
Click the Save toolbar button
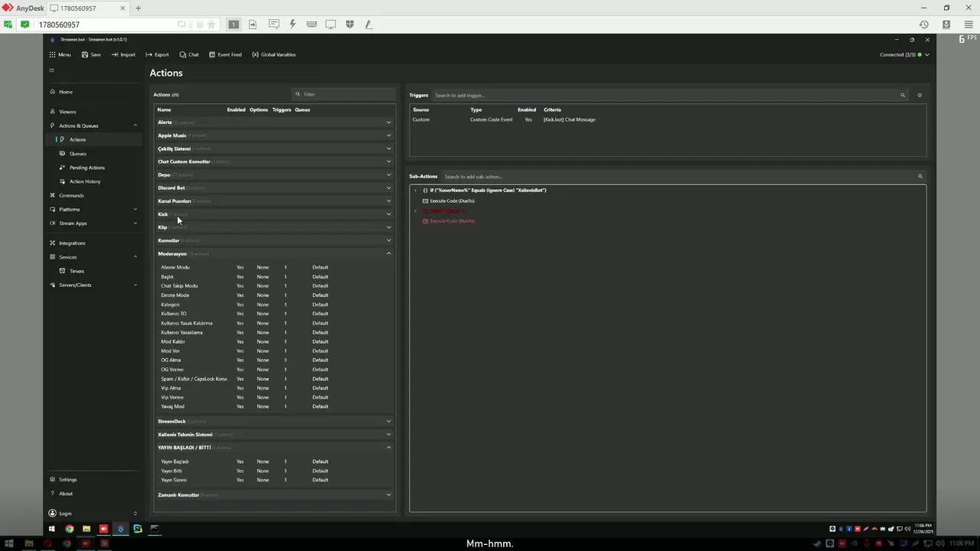(91, 54)
